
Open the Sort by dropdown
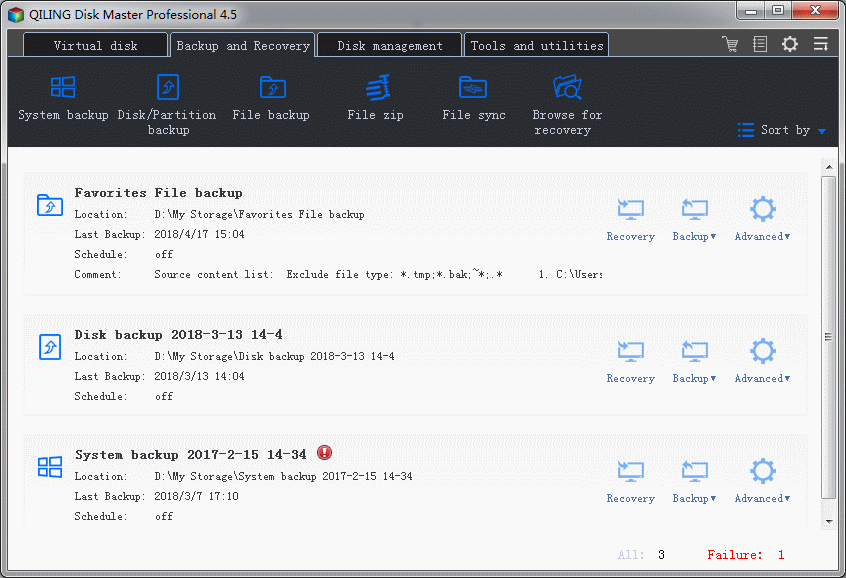tap(782, 130)
